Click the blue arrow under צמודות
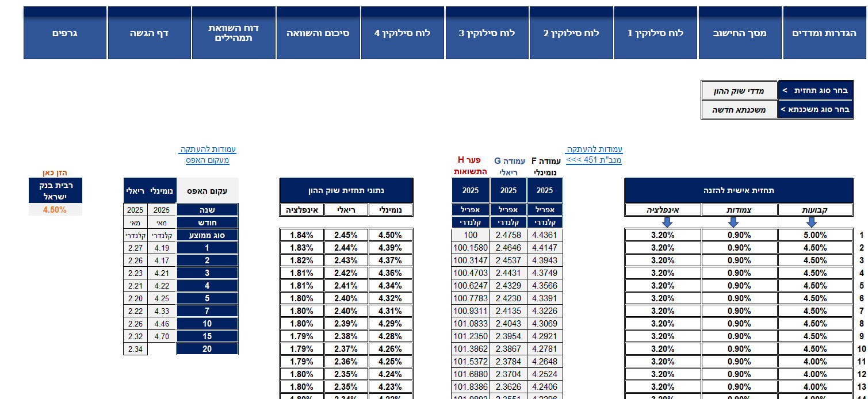868x399 pixels. tap(739, 222)
